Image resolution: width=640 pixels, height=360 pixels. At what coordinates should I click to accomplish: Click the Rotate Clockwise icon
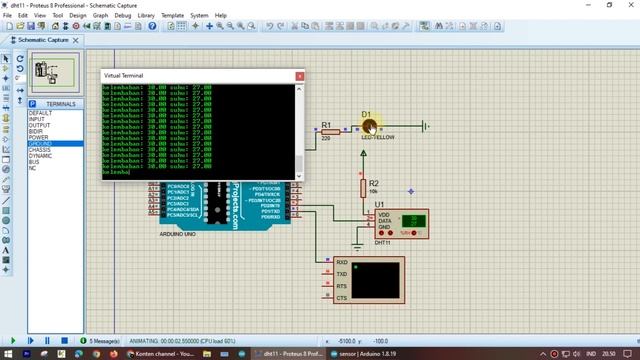tap(20, 59)
